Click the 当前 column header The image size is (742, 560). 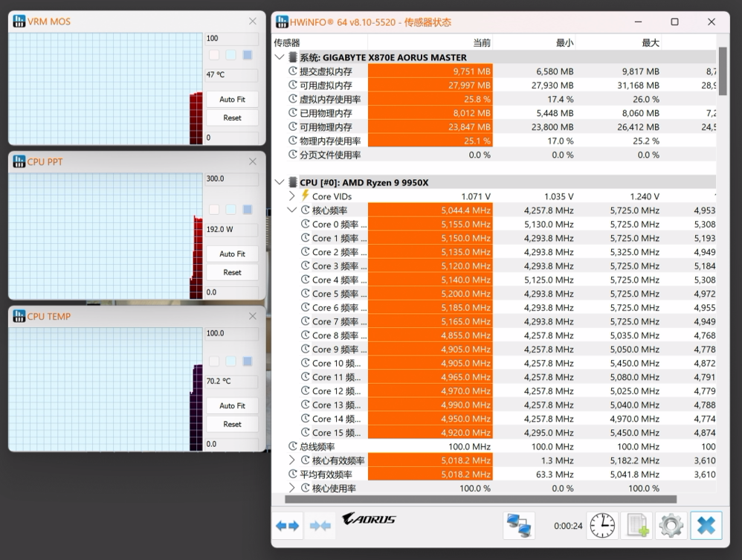(x=481, y=43)
